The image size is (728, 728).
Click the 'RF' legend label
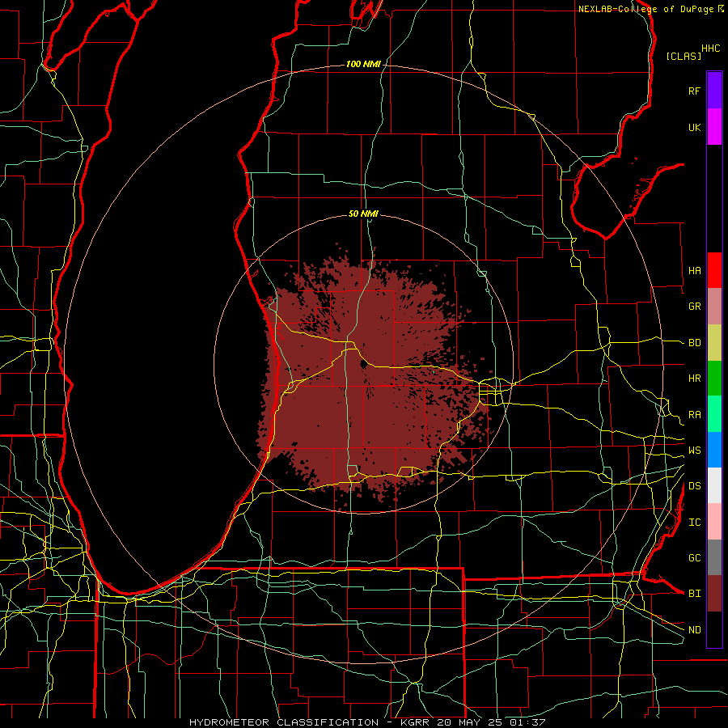pos(694,91)
